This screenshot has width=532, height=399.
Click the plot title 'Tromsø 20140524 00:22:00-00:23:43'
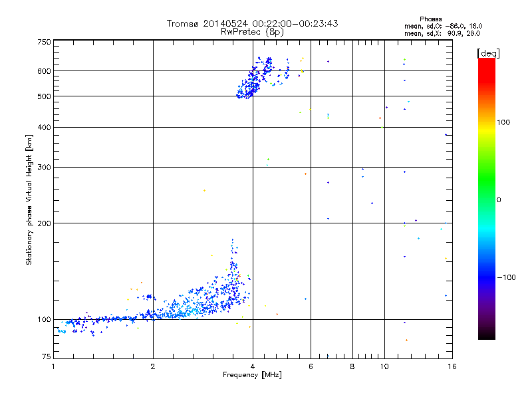[252, 23]
